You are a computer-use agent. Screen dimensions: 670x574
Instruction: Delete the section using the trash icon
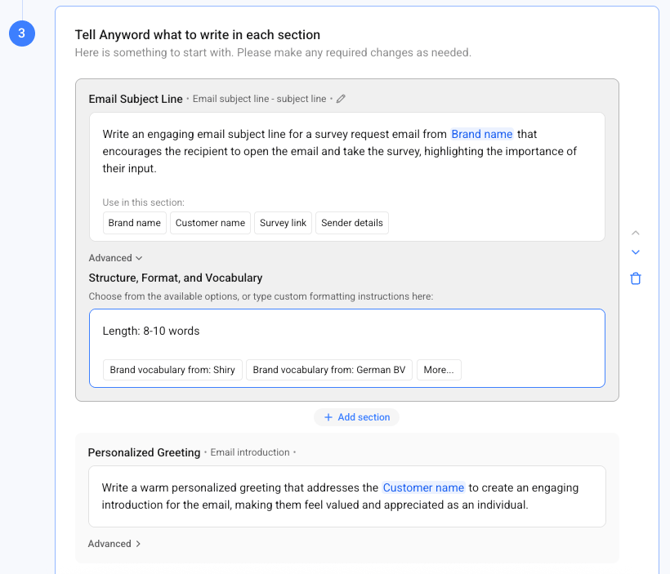[635, 278]
